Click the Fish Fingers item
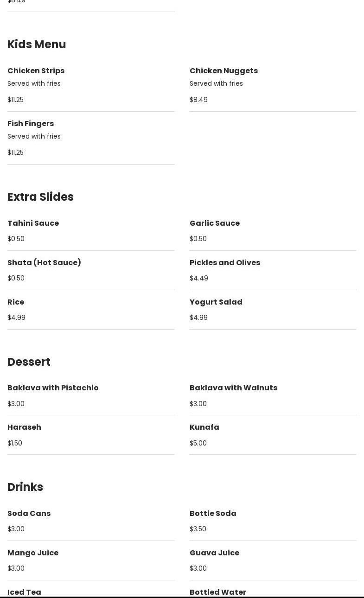This screenshot has height=598, width=364. point(31,124)
